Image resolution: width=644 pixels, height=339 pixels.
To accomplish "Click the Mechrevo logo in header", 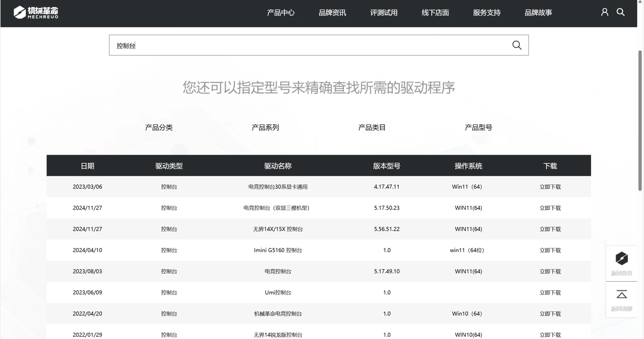I will pos(36,13).
